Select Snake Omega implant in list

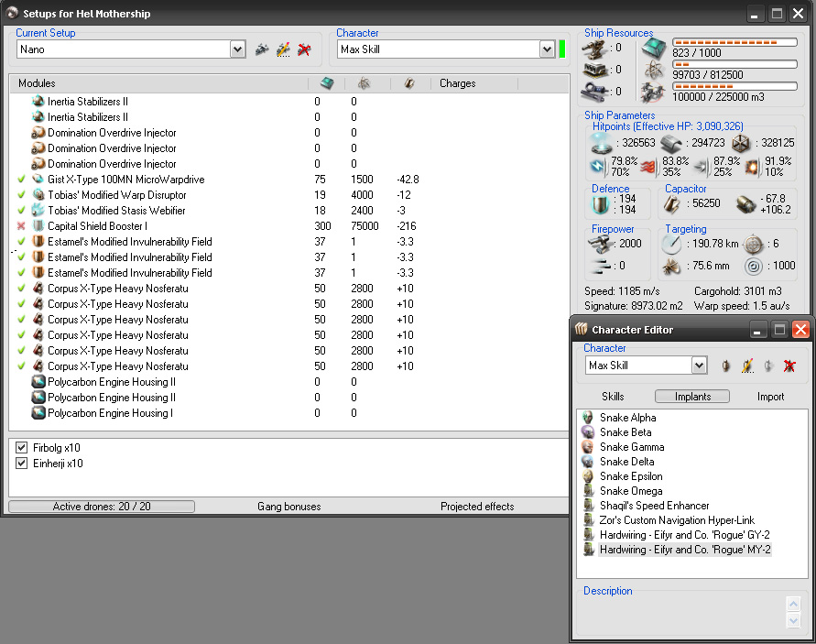click(631, 491)
